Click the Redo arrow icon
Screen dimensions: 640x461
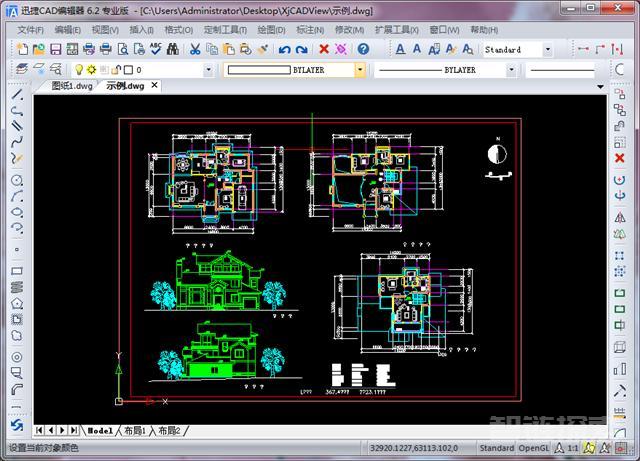point(301,49)
